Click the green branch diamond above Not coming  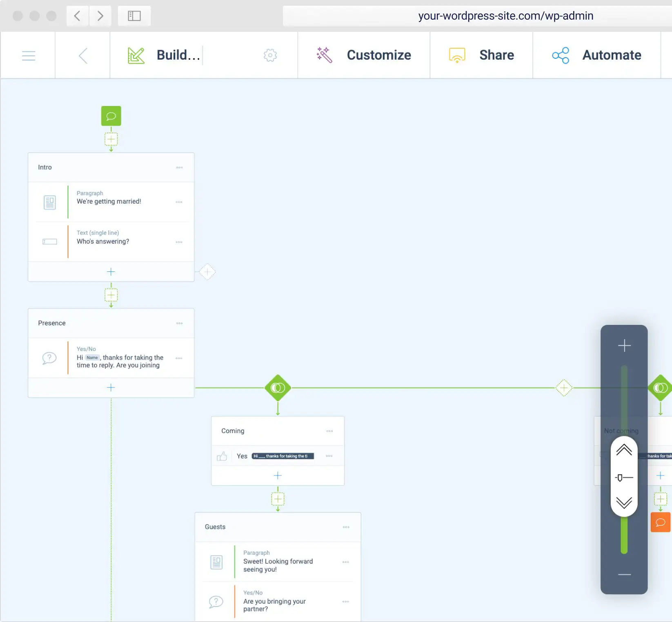tap(661, 388)
